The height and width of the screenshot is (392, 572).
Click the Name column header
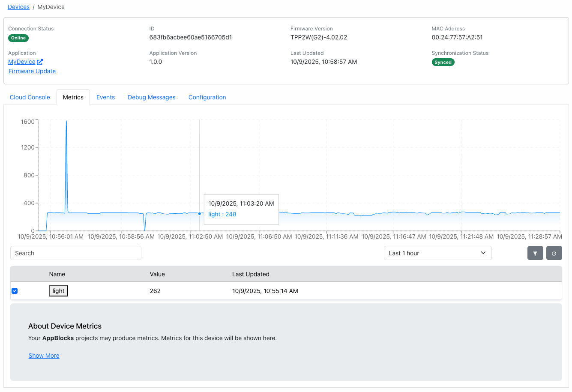[57, 274]
